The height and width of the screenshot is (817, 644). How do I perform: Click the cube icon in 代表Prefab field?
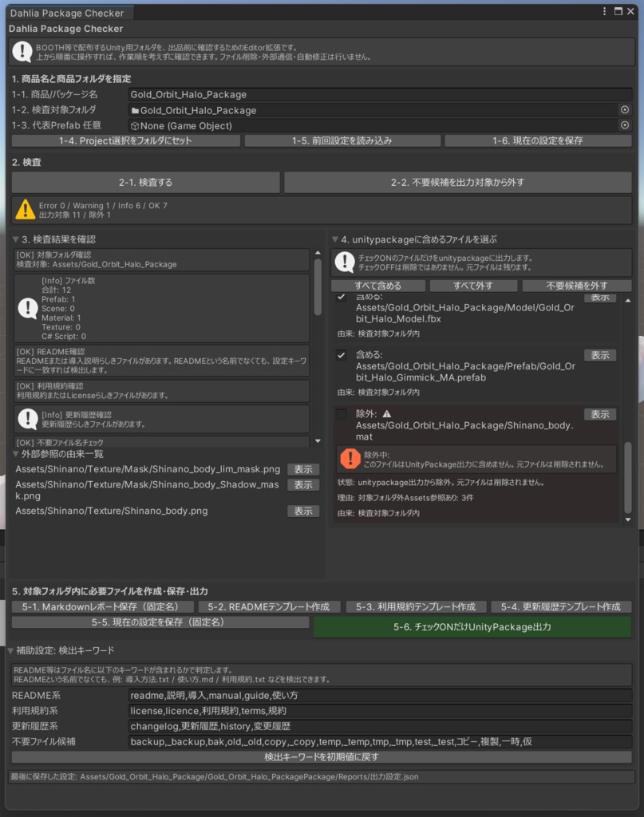[135, 125]
